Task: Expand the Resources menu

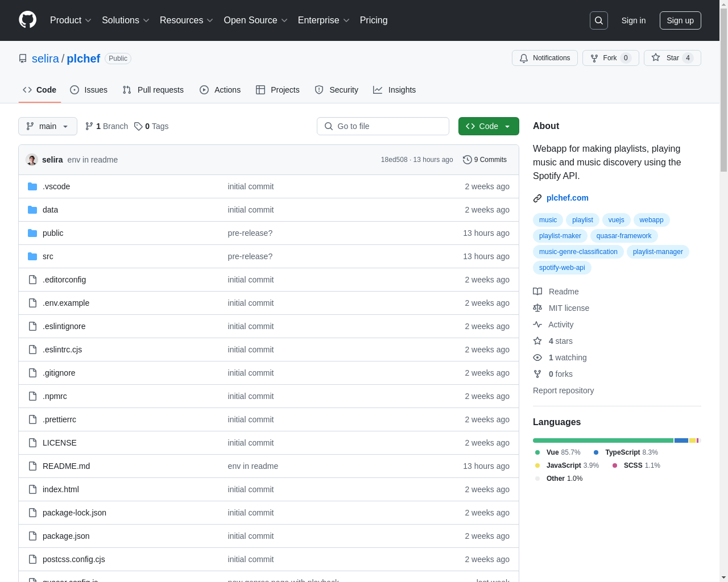Action: (x=187, y=20)
